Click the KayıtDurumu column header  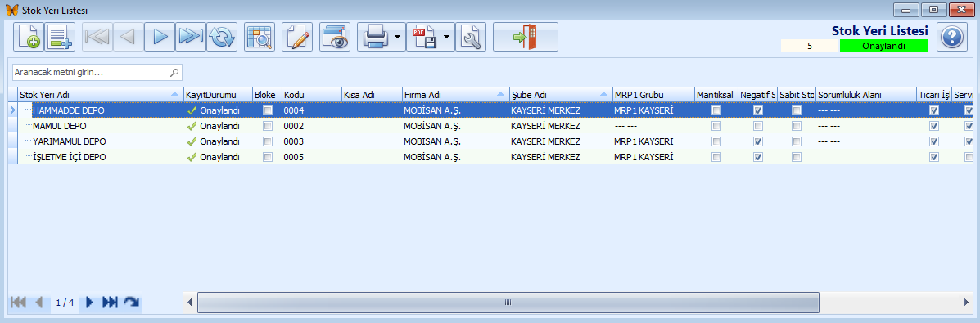pyautogui.click(x=218, y=94)
